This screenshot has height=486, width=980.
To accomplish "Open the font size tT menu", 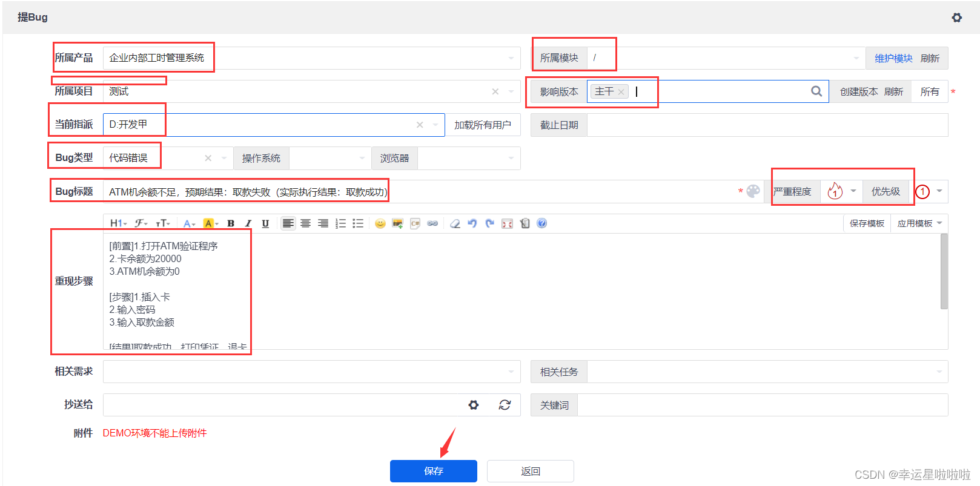I will coord(163,223).
